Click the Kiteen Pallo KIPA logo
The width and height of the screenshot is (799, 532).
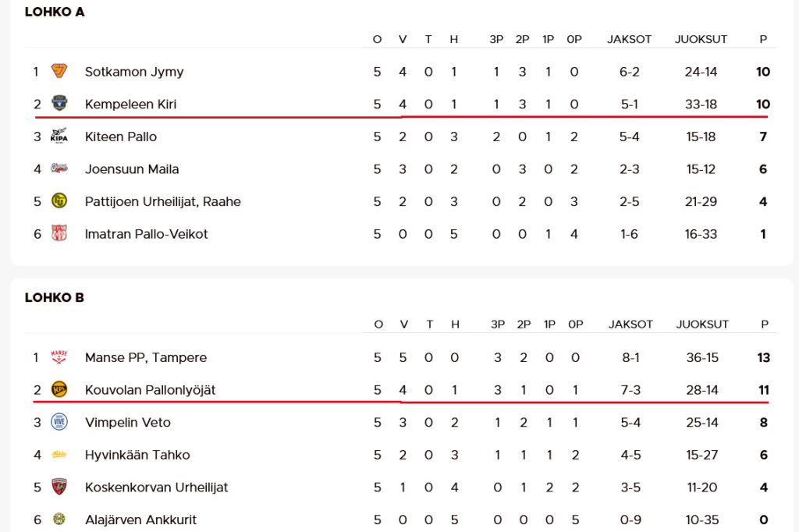[x=59, y=137]
